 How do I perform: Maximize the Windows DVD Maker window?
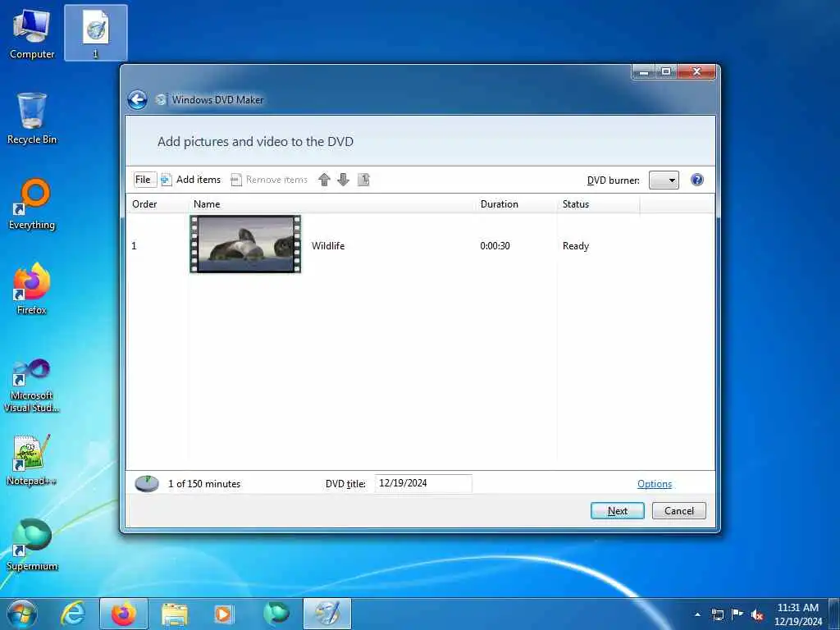coord(666,71)
